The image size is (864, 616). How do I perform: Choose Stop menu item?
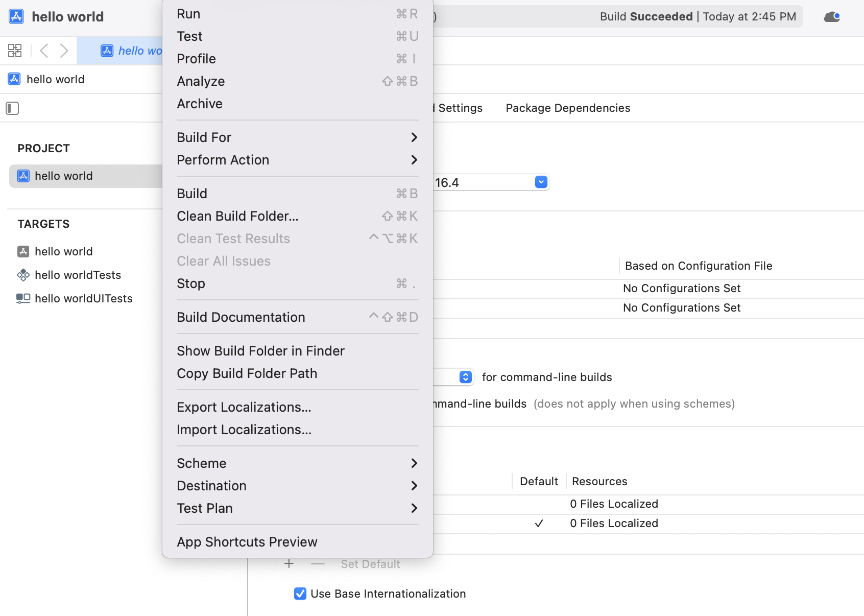click(x=298, y=283)
